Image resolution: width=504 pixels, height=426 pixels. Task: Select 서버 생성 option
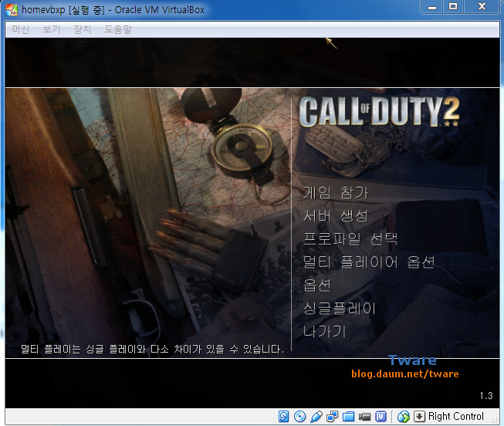335,216
